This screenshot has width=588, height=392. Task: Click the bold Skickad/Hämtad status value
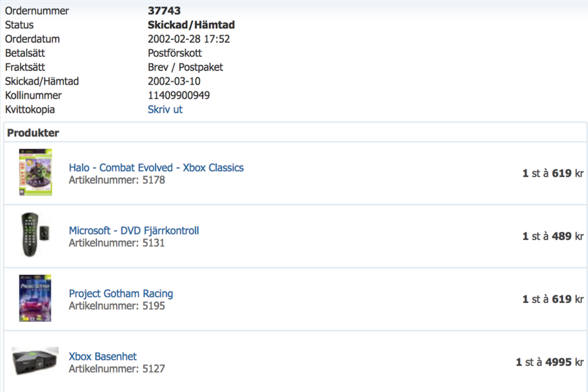(191, 25)
